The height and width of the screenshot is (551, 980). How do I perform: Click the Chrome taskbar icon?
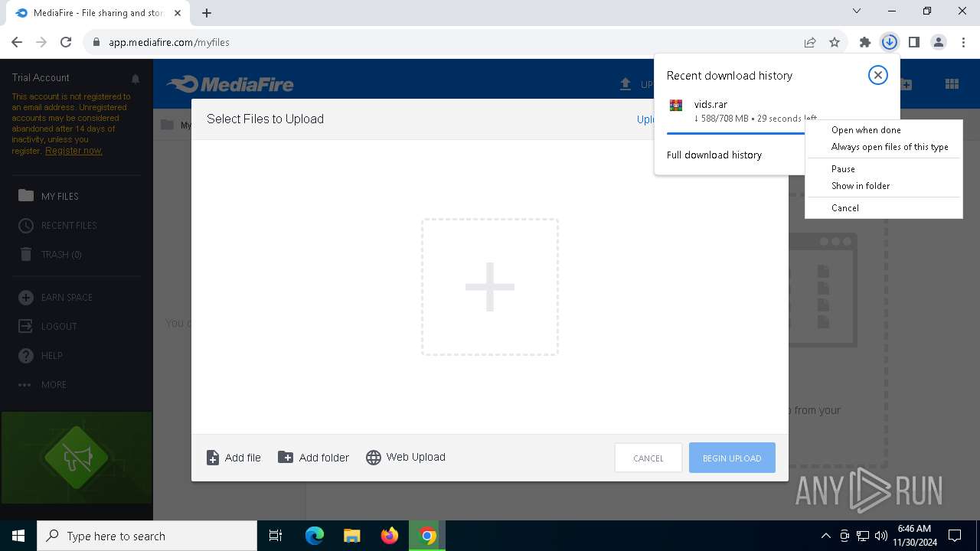pyautogui.click(x=427, y=536)
